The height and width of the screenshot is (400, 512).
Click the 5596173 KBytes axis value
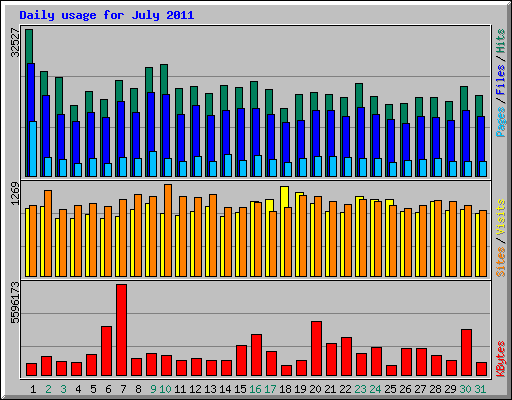[x=15, y=303]
